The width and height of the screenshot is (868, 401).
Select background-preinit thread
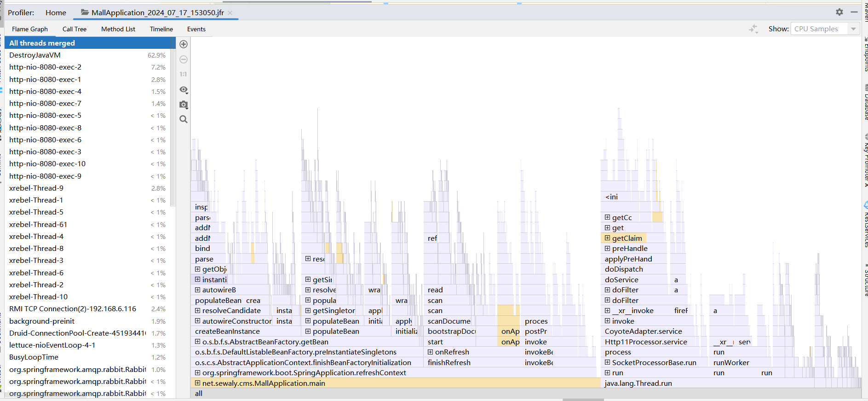point(87,321)
